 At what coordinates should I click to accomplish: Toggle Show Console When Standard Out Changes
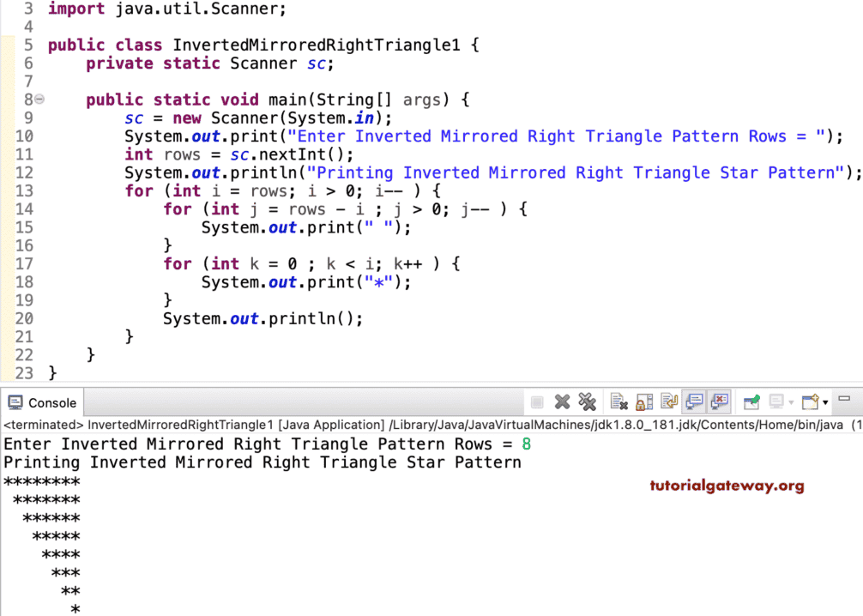[695, 402]
